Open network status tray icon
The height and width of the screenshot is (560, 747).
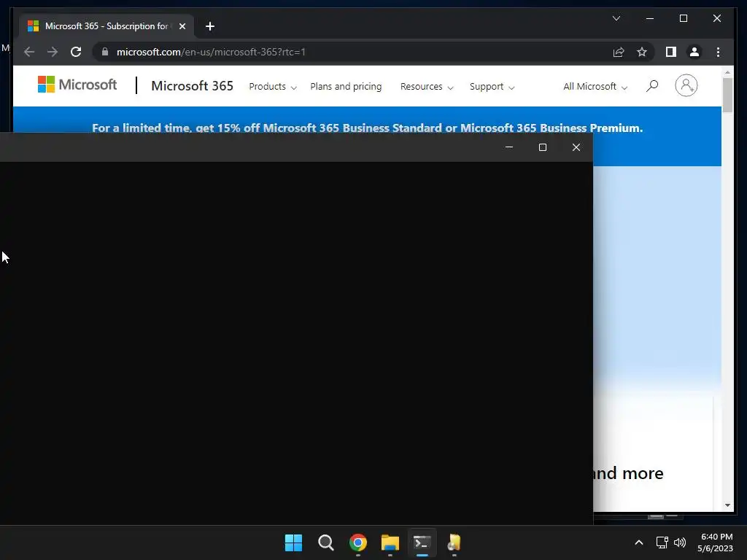pos(662,542)
